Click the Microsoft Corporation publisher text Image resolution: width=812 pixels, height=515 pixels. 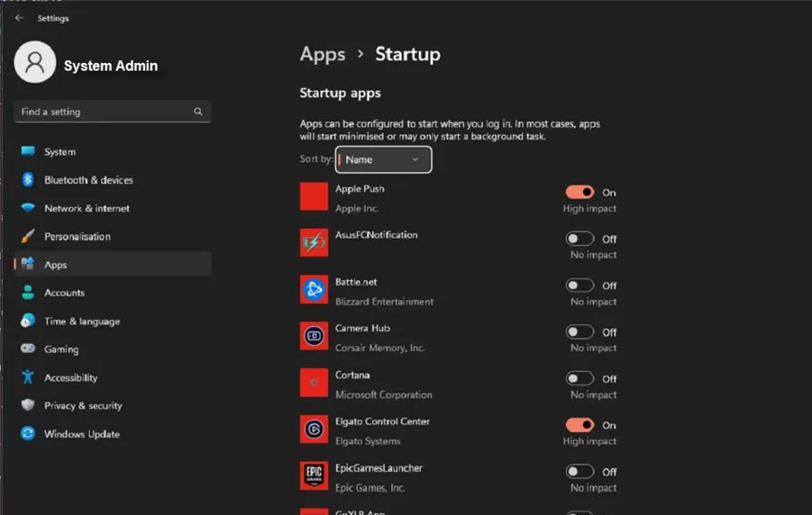pyautogui.click(x=383, y=394)
